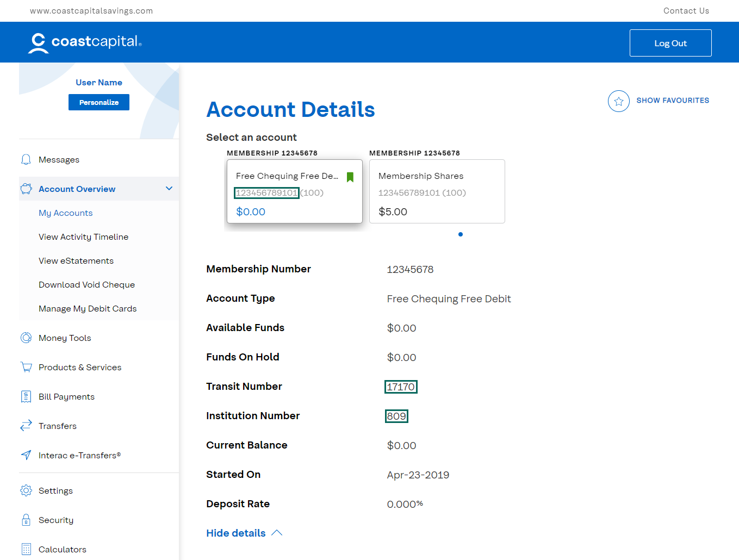Click the Account Overview piggy bank icon
The image size is (739, 560).
pyautogui.click(x=26, y=189)
